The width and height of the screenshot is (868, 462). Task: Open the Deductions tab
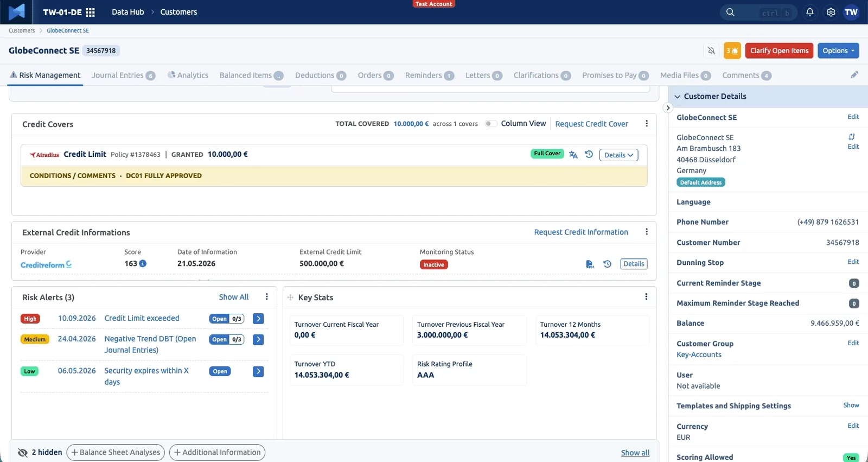(x=321, y=75)
